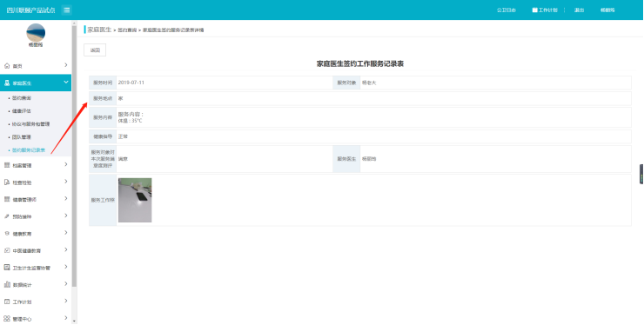The height and width of the screenshot is (325, 644).
Task: Click the sidebar vertical scrollbar
Action: point(74,156)
